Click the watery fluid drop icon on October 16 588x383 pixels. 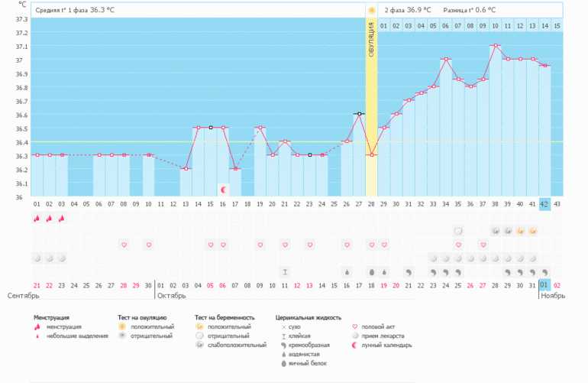(347, 271)
